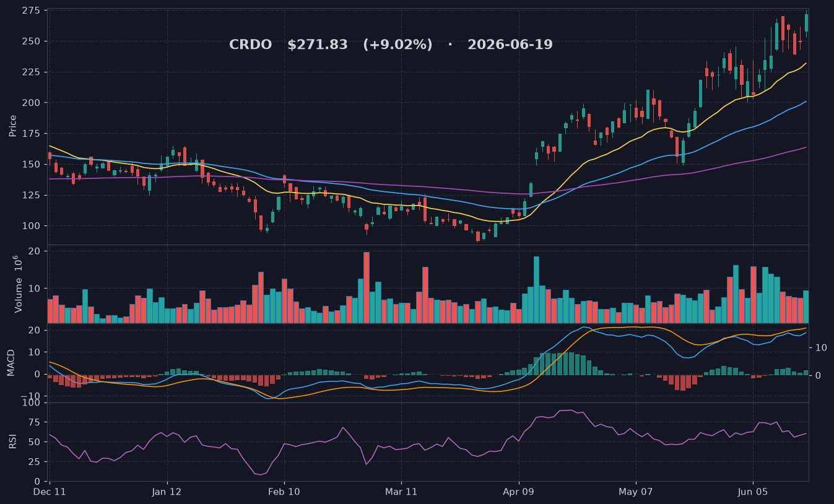Click the 175 price tick label
The height and width of the screenshot is (504, 834).
tap(32, 133)
